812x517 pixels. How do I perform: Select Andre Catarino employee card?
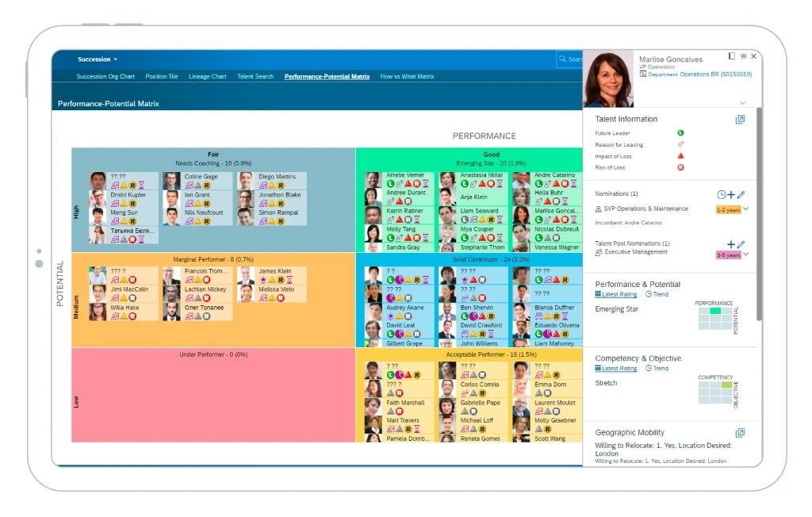[x=547, y=179]
